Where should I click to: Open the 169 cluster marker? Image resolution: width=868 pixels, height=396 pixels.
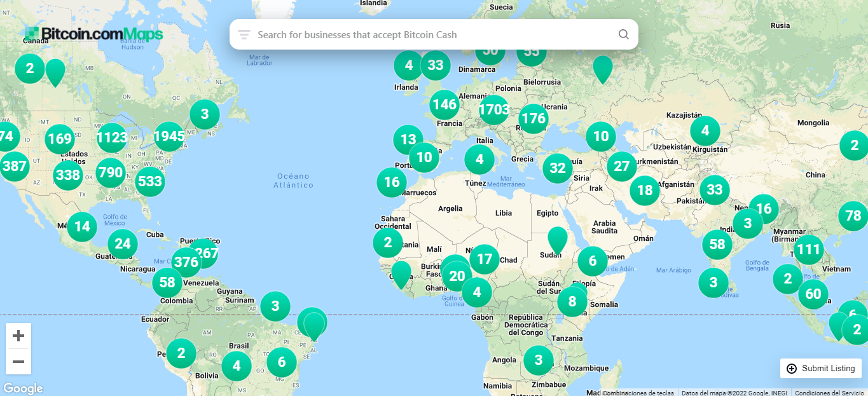click(x=60, y=139)
